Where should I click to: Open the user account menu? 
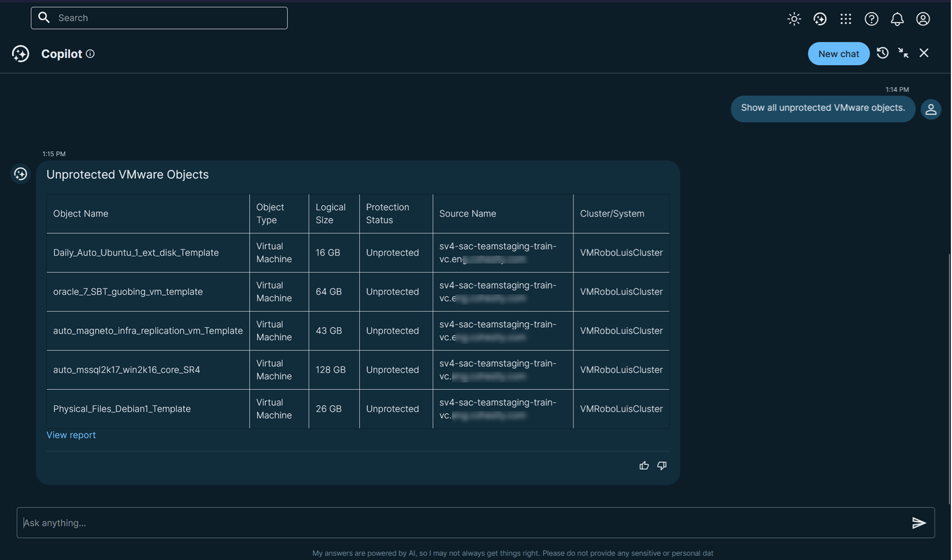pos(922,19)
